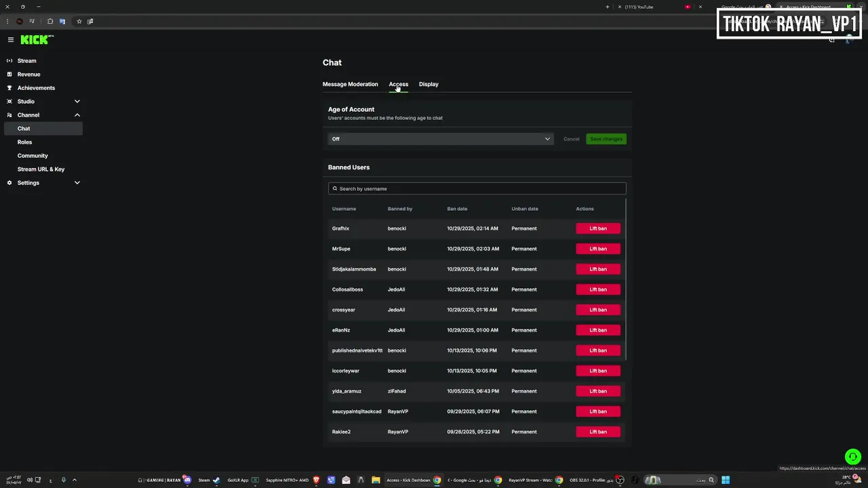The width and height of the screenshot is (868, 488).
Task: Click the browser bookmark star icon
Action: click(79, 21)
